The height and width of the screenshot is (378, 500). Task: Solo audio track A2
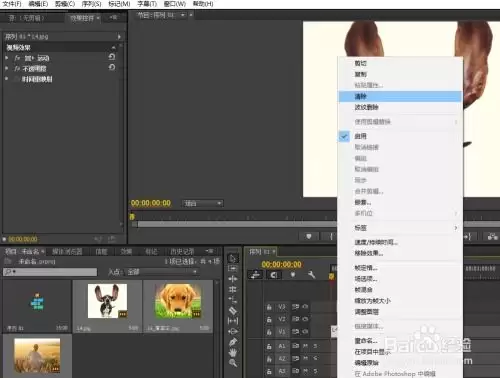(315, 359)
